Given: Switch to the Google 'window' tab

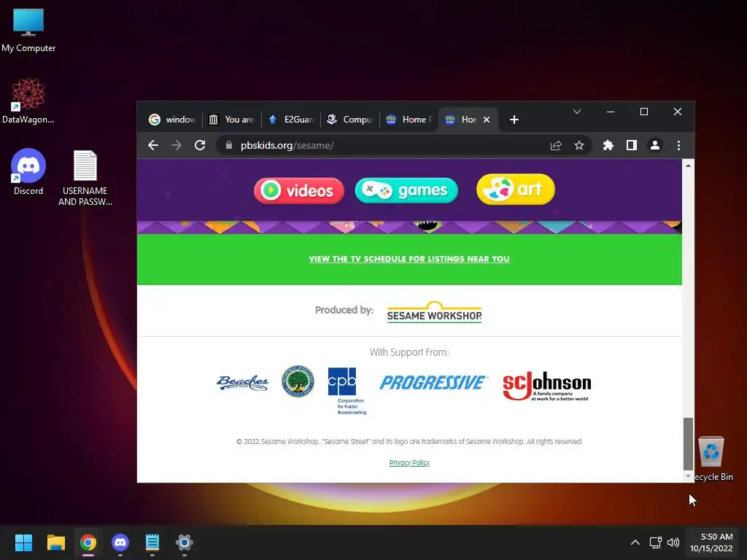Looking at the screenshot, I should point(172,120).
